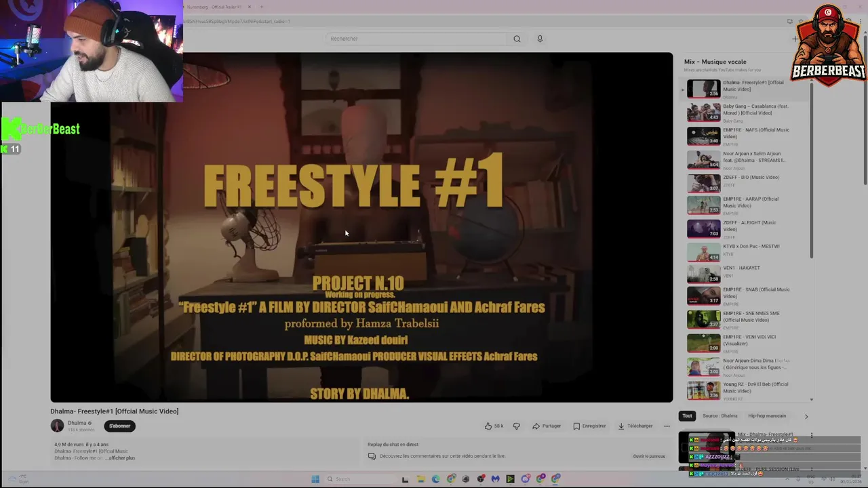Play ZDEFF - BIO (Music Video)
Image resolution: width=868 pixels, height=488 pixels.
coord(746,183)
